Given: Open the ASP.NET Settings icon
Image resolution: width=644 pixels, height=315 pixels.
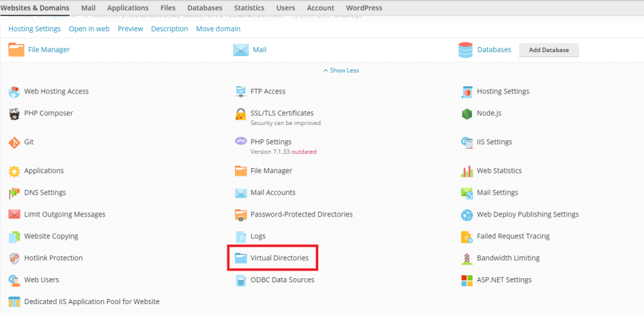Looking at the screenshot, I should click(467, 280).
